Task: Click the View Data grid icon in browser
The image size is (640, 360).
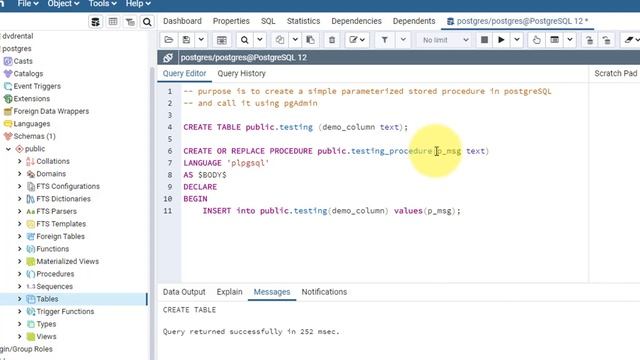Action: pos(113,22)
